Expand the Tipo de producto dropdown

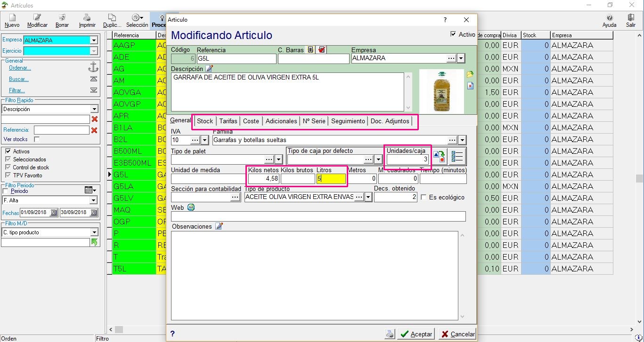(368, 197)
